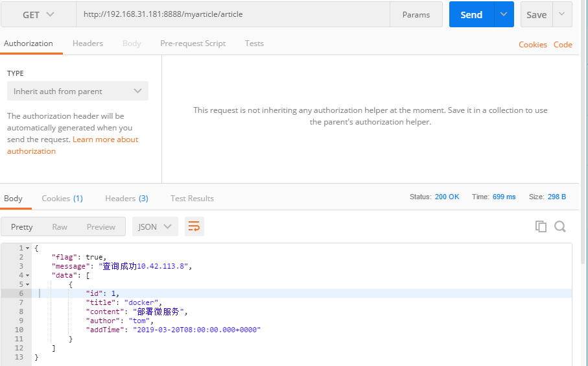Select the Raw response view
The image size is (588, 366).
coord(60,226)
